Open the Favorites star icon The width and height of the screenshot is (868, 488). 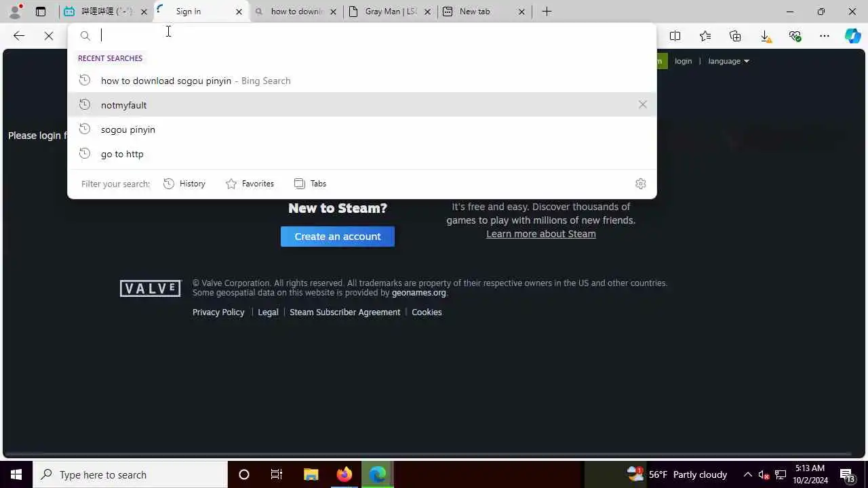point(705,36)
